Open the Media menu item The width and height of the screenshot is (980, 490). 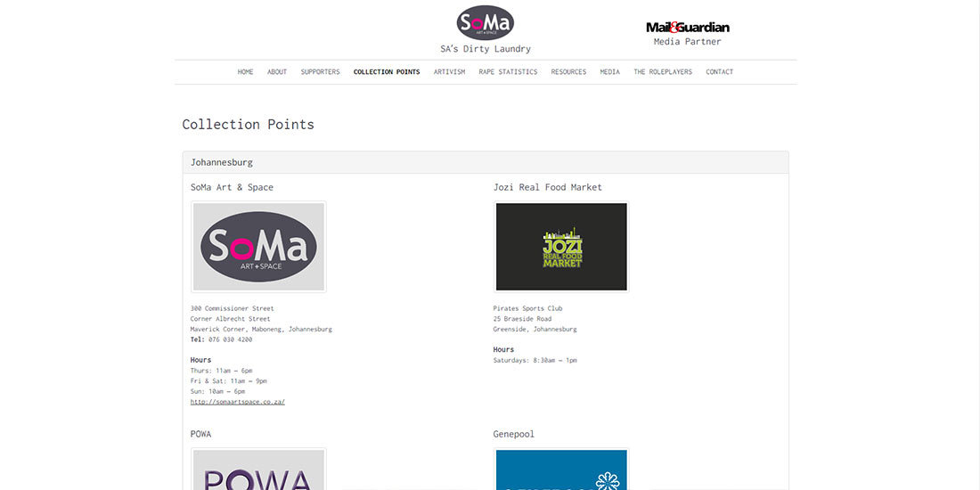coord(610,72)
